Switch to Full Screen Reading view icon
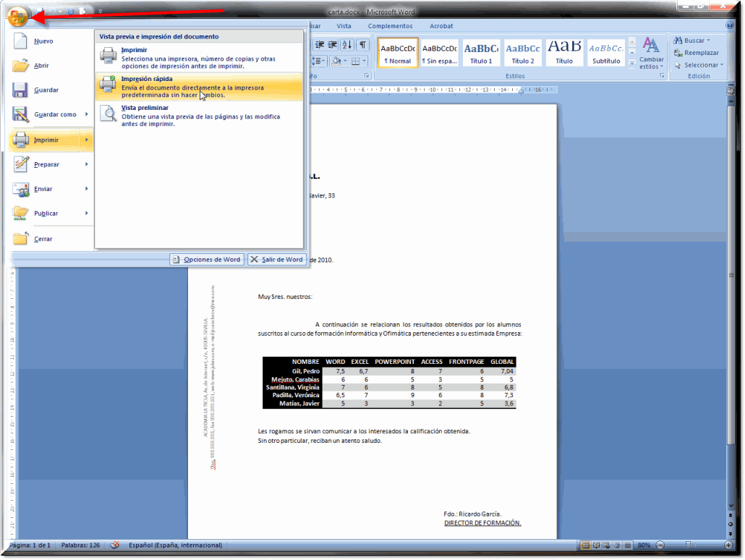745x560 pixels. click(596, 546)
